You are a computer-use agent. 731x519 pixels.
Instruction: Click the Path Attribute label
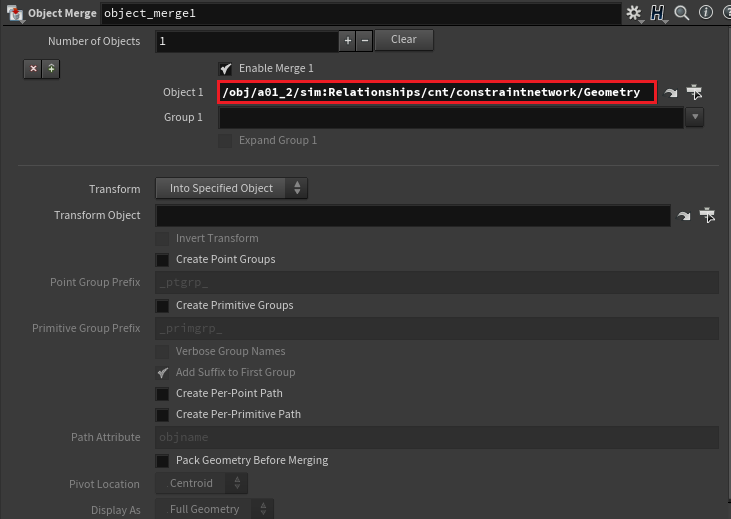pyautogui.click(x=106, y=437)
